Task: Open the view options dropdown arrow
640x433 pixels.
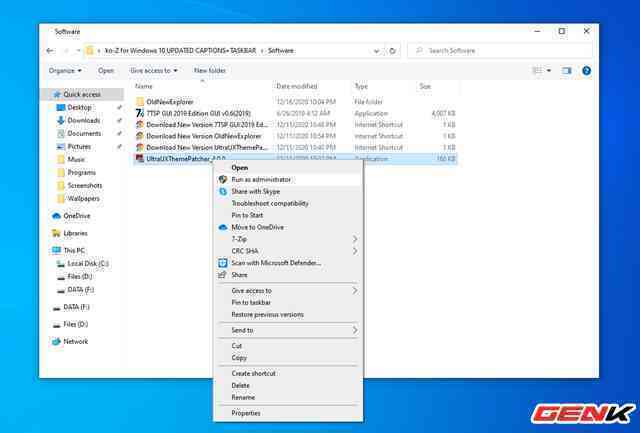Action: 549,71
